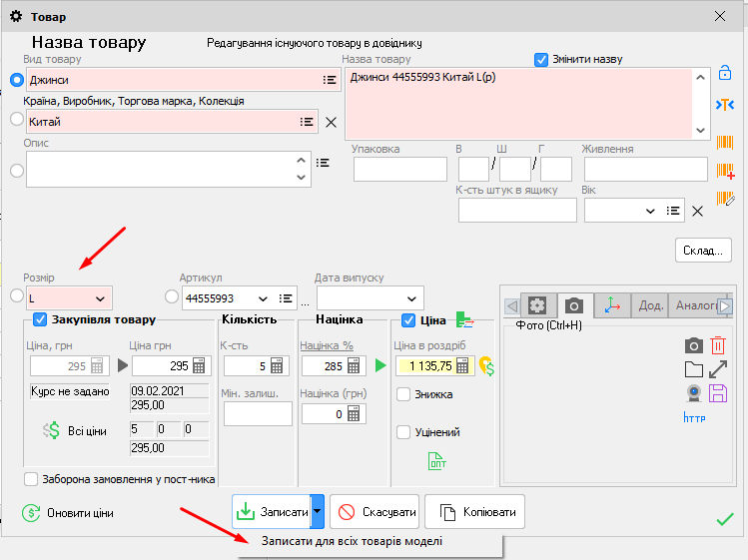This screenshot has height=560, width=748.
Task: Open the dropdown arrow next to Записати
Action: 317,512
